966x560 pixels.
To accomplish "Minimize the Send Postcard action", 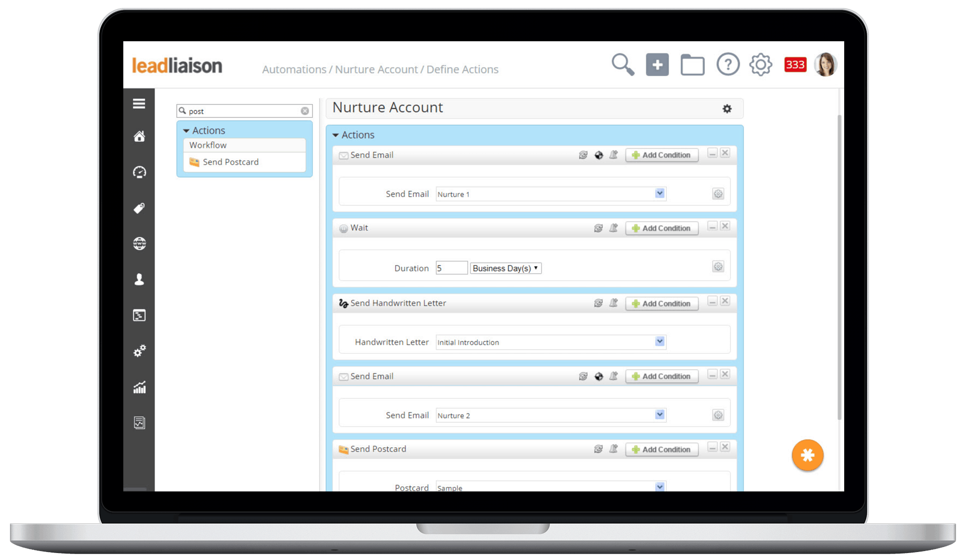I will point(712,448).
